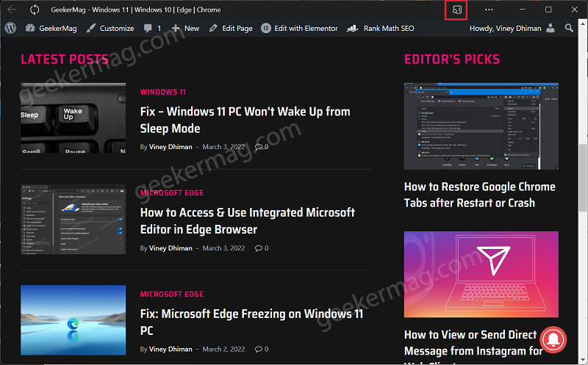The image size is (588, 365).
Task: Open the cast/open-in-browser icon in the title bar
Action: [x=456, y=10]
